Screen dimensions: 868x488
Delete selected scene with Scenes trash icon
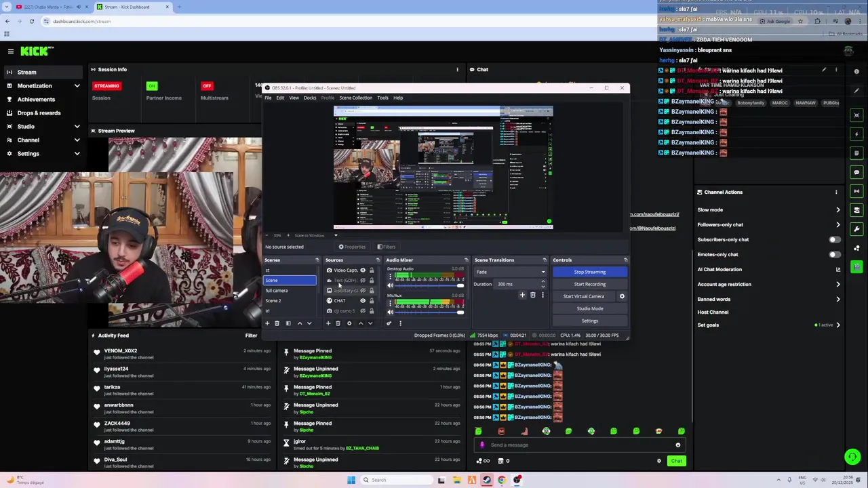(x=277, y=323)
